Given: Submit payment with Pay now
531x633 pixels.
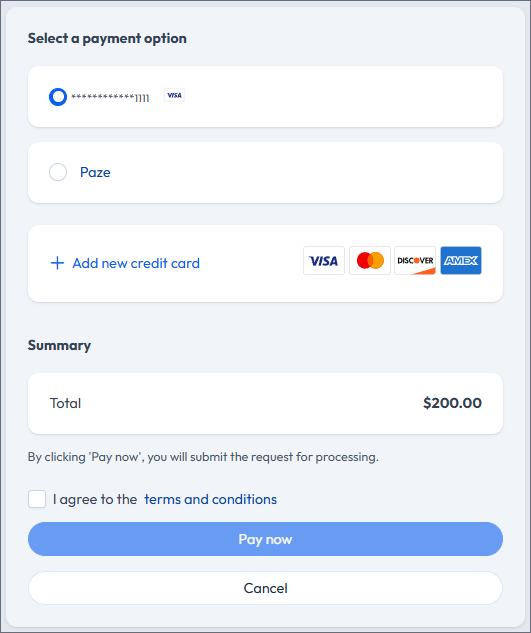Looking at the screenshot, I should tap(265, 539).
